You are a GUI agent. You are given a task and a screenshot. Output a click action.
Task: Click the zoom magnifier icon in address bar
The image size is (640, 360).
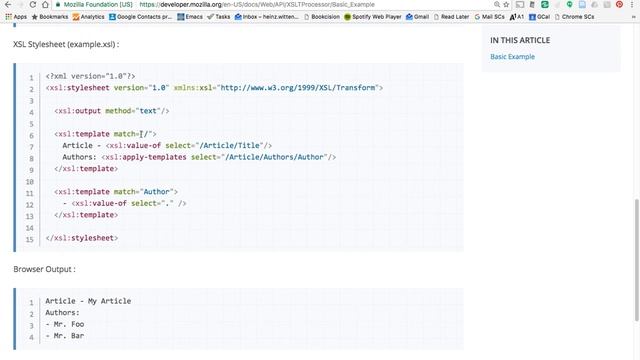[497, 4]
